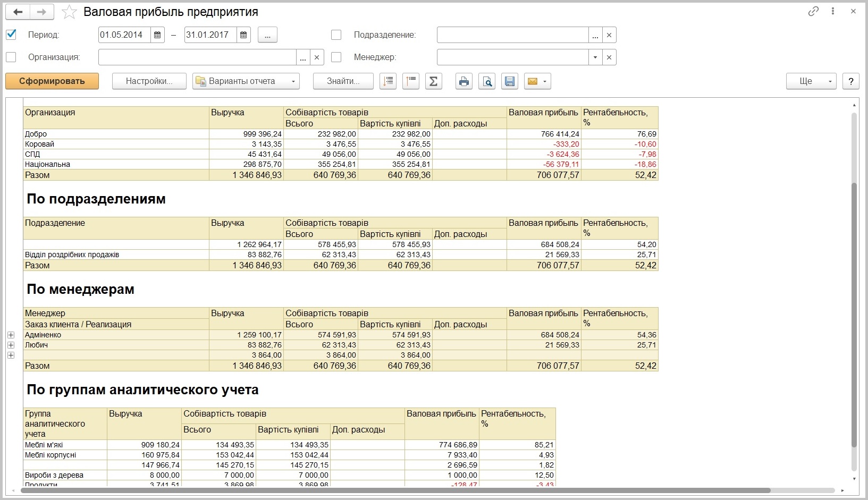Open the email button dropdown arrow
The image size is (868, 500).
click(545, 81)
